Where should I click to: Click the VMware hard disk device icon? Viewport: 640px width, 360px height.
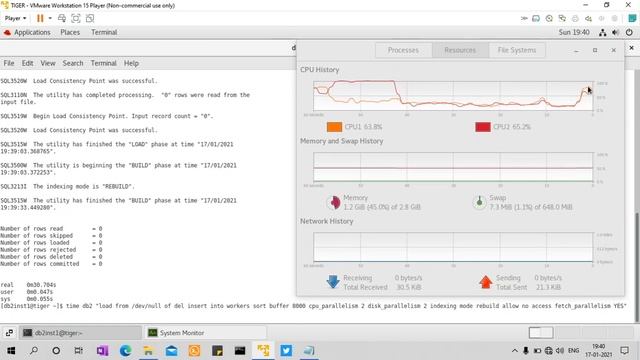[536, 18]
